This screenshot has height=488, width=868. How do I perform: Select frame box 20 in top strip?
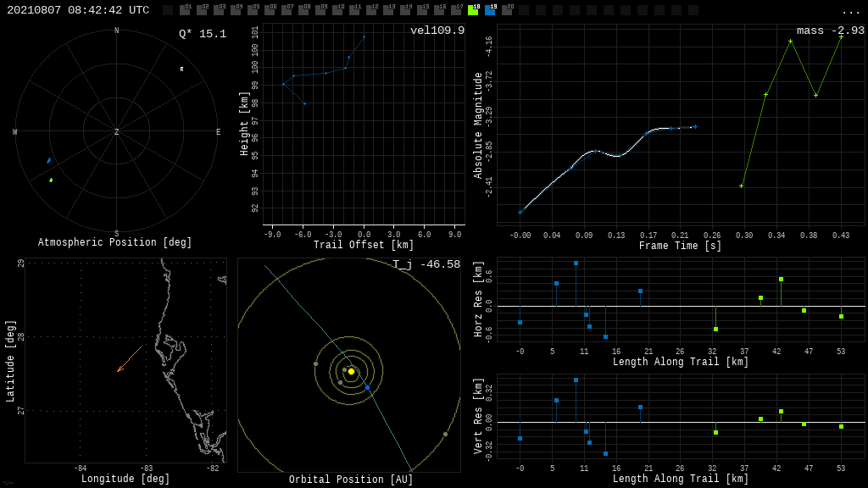coord(507,10)
